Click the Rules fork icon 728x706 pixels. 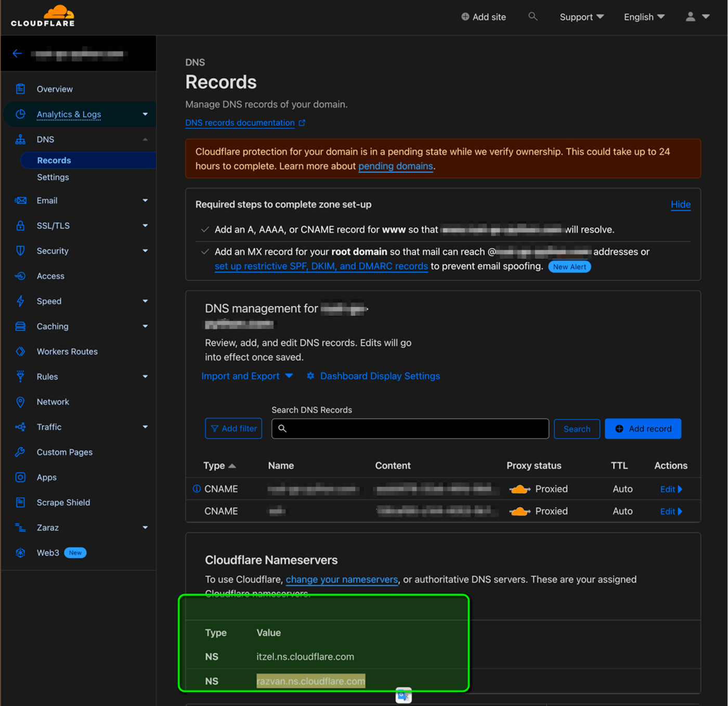(x=20, y=376)
